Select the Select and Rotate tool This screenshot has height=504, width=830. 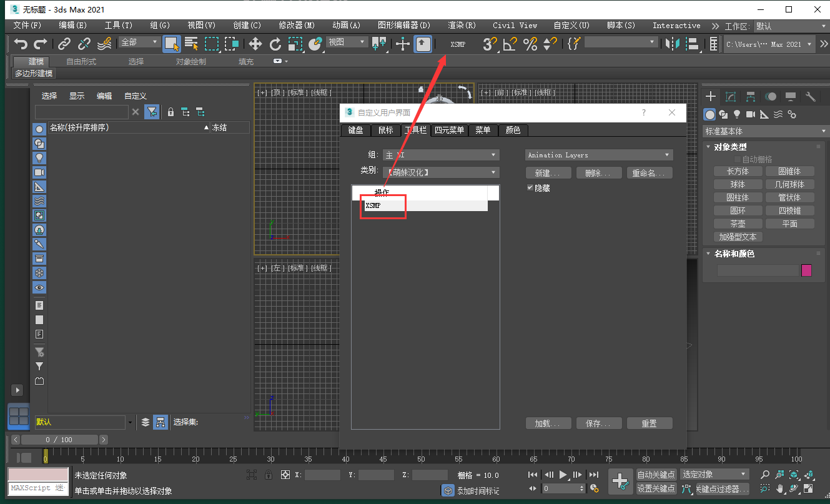[x=277, y=44]
